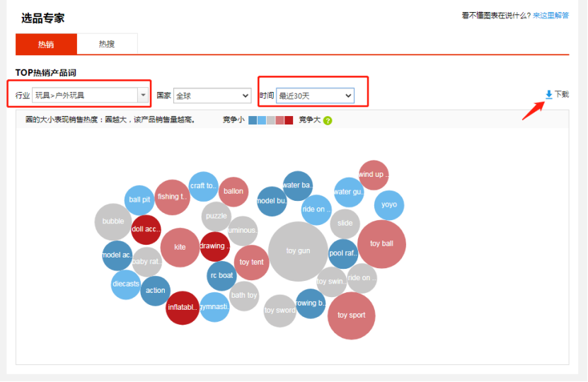This screenshot has width=588, height=382.
Task: Switch to the 热搜 tab
Action: [106, 44]
